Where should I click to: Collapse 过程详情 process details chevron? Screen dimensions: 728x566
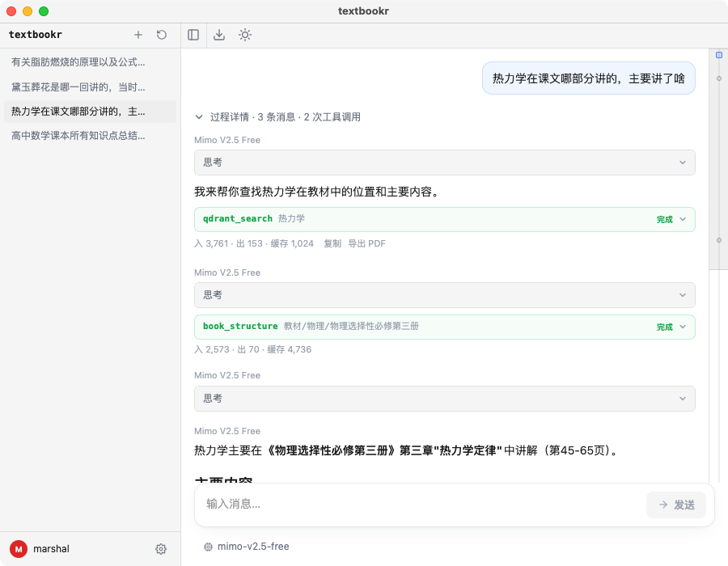199,117
